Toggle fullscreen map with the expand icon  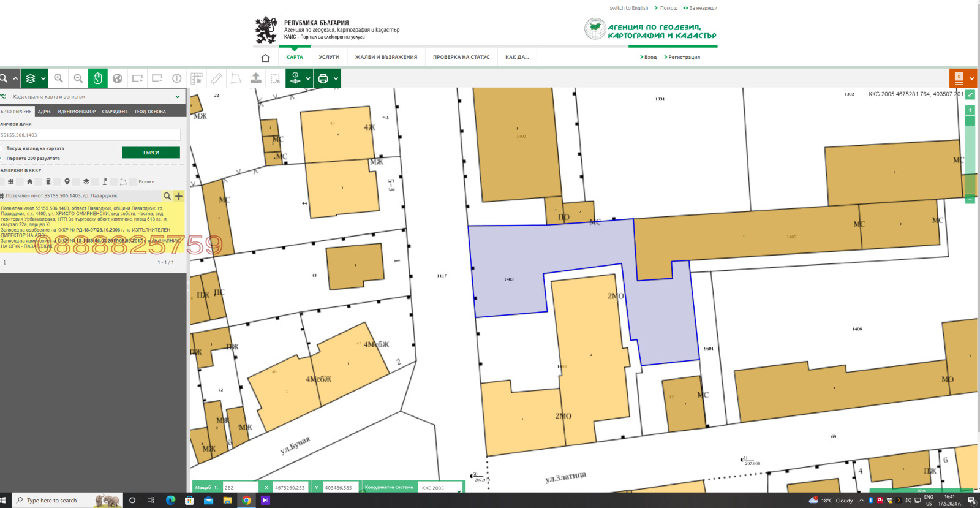point(970,94)
